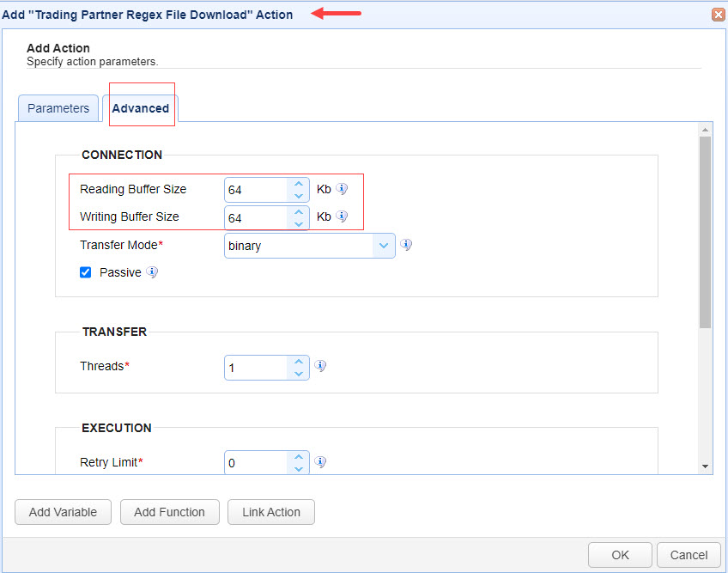
Task: Increase Reading Buffer Size with up arrow
Action: (298, 184)
